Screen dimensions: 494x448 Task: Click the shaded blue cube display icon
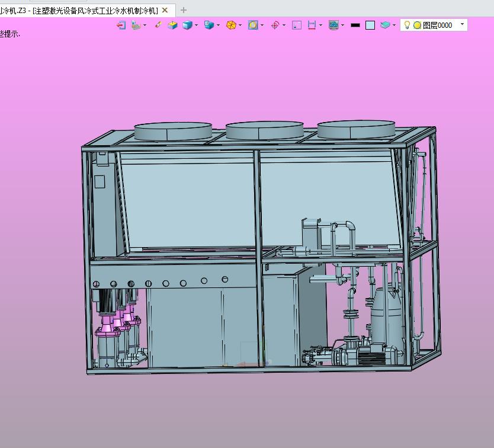[x=187, y=25]
